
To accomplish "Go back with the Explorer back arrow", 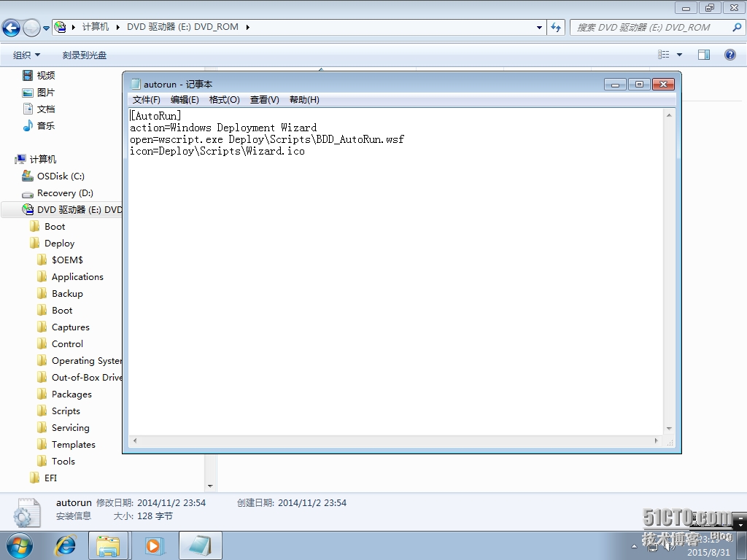I will pyautogui.click(x=12, y=28).
